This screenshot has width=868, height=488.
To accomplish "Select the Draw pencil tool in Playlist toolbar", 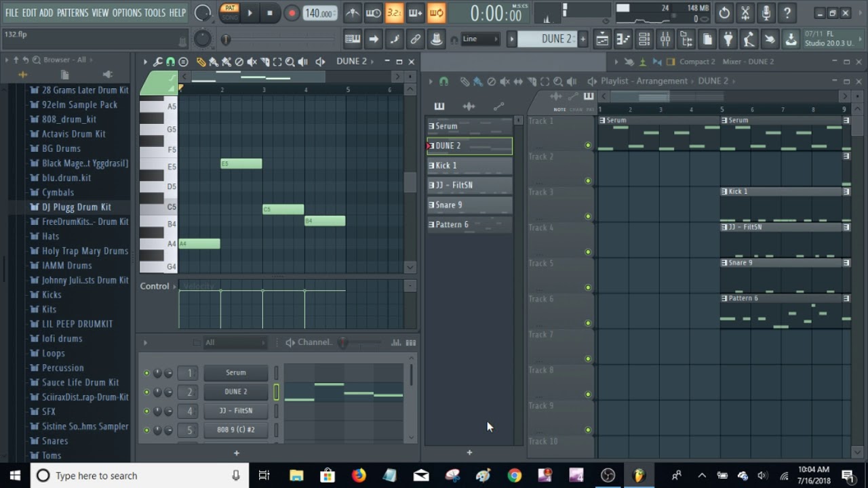I will pyautogui.click(x=465, y=81).
